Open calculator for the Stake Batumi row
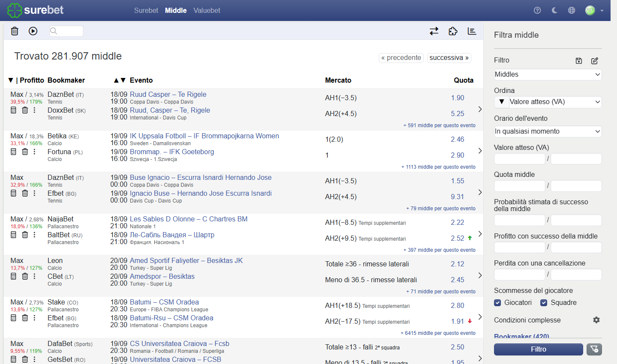This screenshot has height=364, width=617. (13, 318)
